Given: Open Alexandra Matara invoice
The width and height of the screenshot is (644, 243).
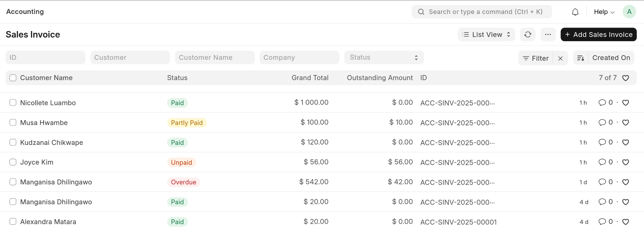Looking at the screenshot, I should 48,222.
